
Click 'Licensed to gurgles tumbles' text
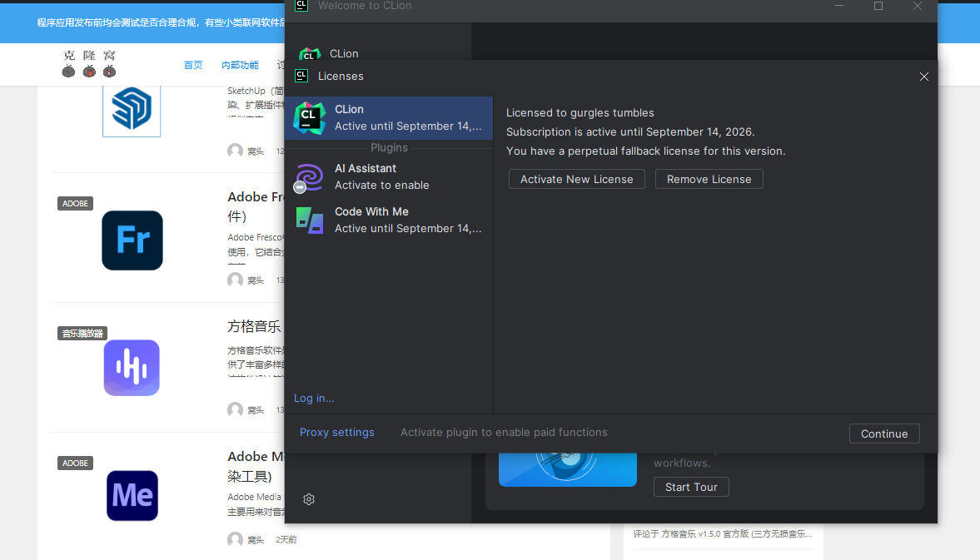click(x=580, y=113)
